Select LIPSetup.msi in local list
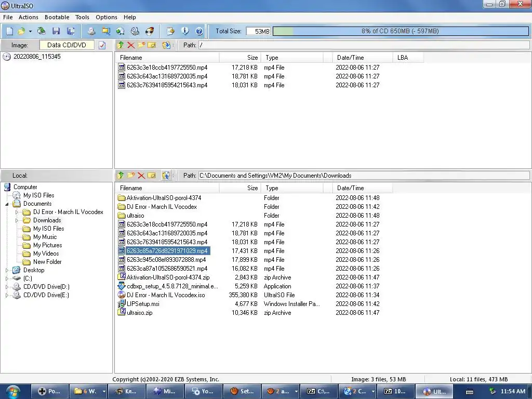Viewport: 532px width, 399px height. coord(143,304)
